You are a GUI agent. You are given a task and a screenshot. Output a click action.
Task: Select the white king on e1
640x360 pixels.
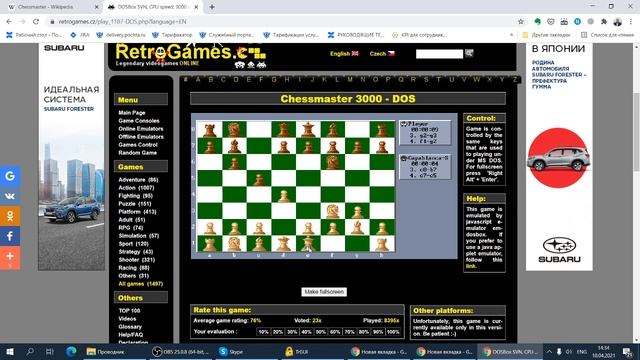pyautogui.click(x=308, y=244)
